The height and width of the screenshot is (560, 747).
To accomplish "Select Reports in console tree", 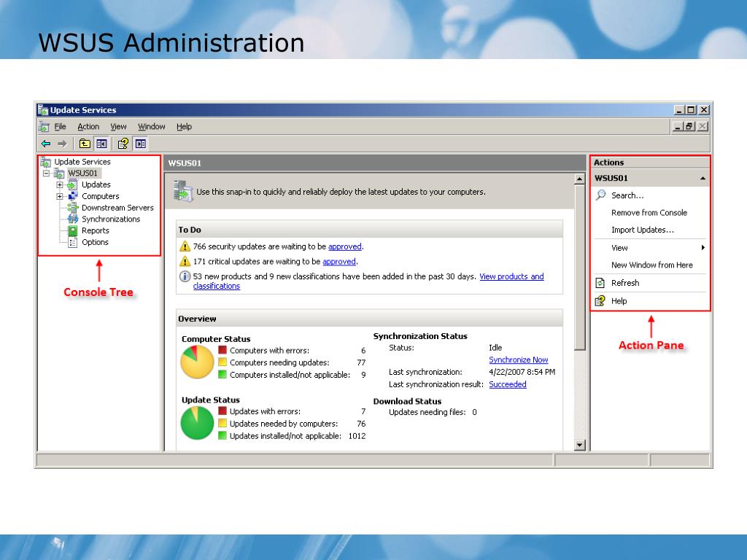I will pos(96,230).
